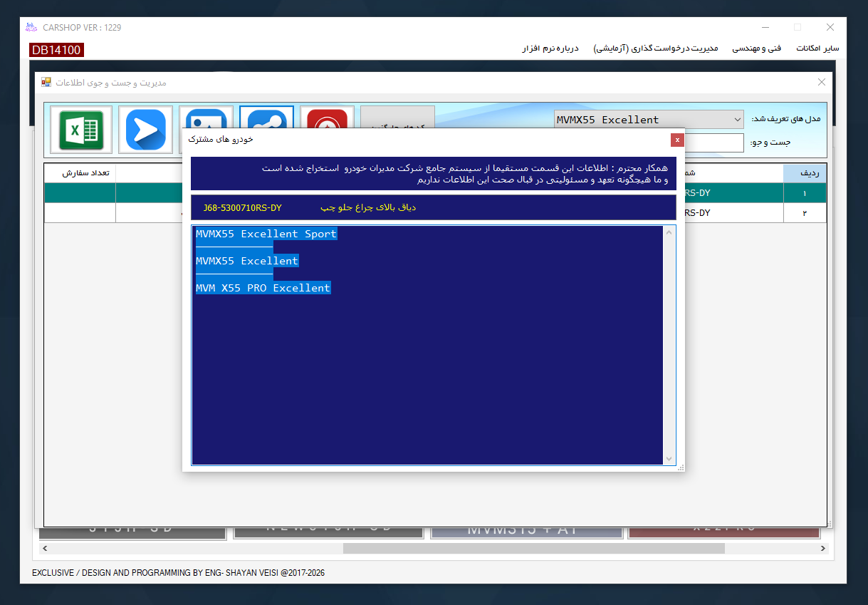Click the disclaimer text همکار محترم in popup
868x605 pixels.
click(464, 174)
